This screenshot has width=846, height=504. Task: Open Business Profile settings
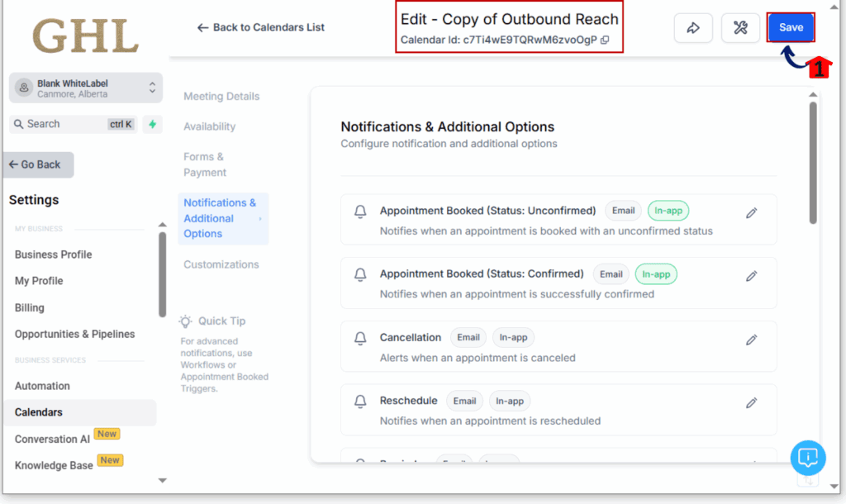[54, 254]
